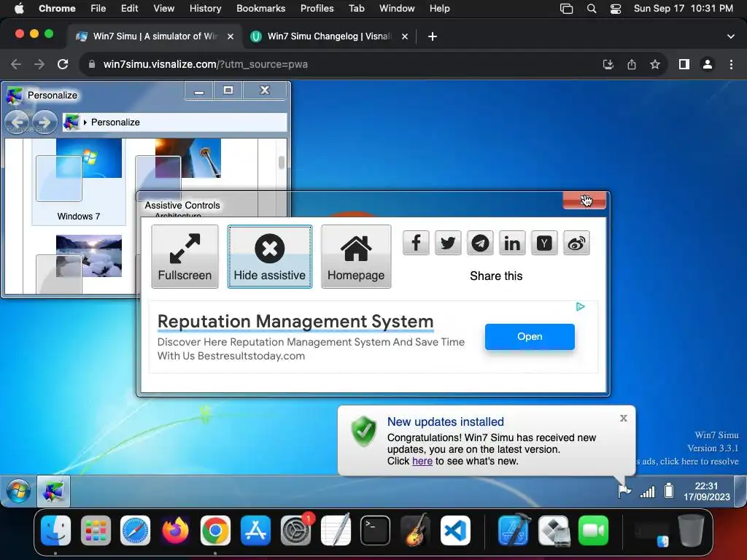
Task: Click the Action Center flag tray icon
Action: point(624,491)
